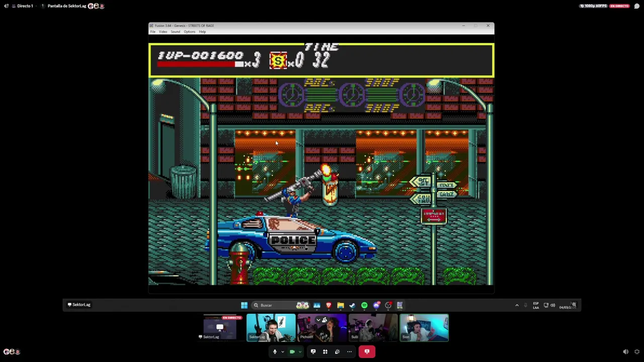The height and width of the screenshot is (362, 644).
Task: Toggle the members icon above tiles
Action: click(x=325, y=320)
